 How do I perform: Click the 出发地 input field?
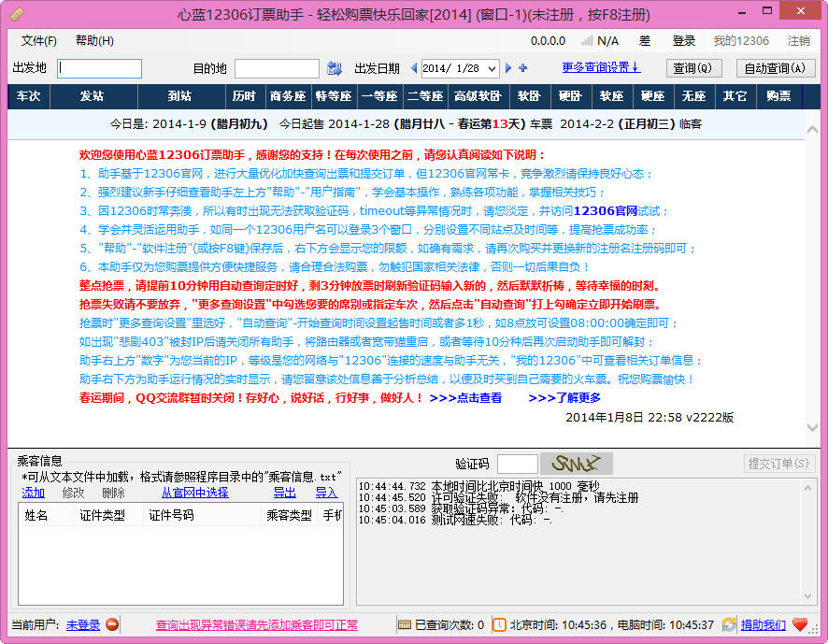point(99,68)
